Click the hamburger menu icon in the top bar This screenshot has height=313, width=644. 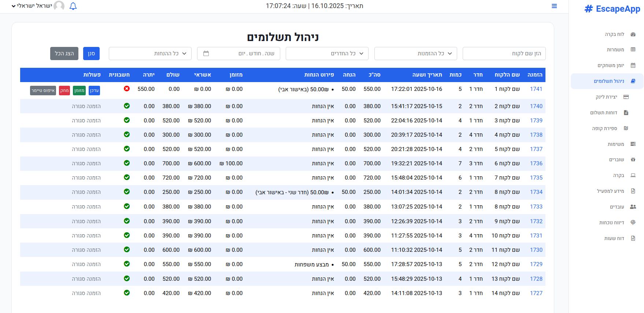554,6
